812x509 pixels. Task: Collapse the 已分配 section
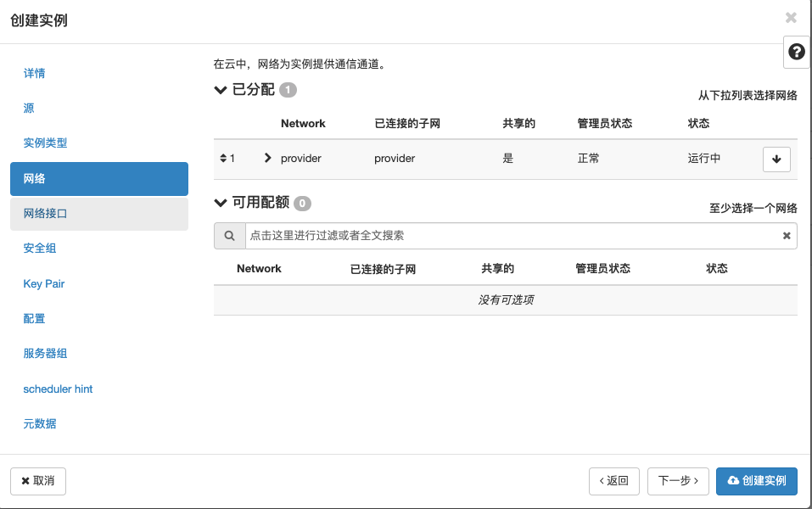220,90
